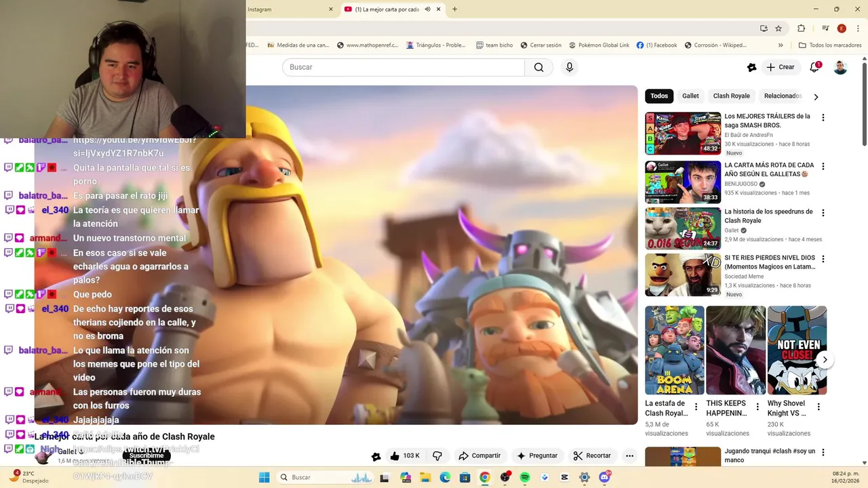Open Los MEJORES TRÁILERS video thumbnail
This screenshot has height=488, width=868.
point(683,134)
